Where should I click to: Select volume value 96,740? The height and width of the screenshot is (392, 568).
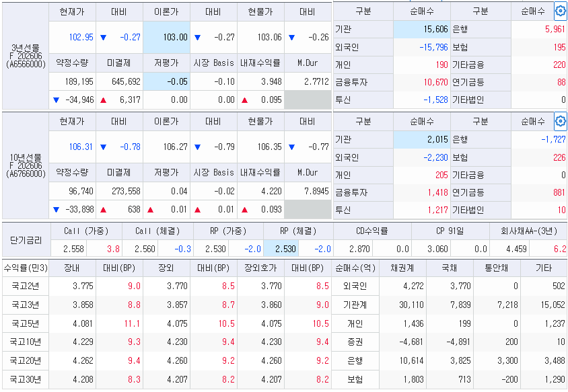[81, 191]
